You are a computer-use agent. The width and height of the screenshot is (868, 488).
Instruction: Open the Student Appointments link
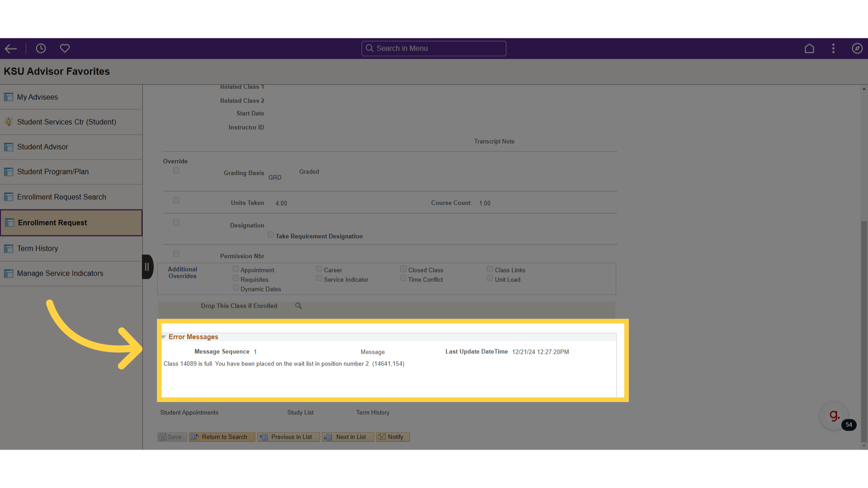click(x=189, y=413)
